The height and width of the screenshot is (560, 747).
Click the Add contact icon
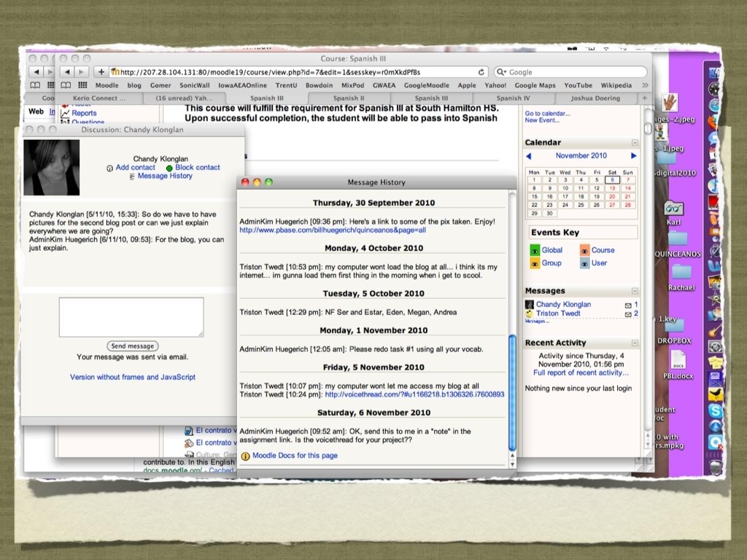pyautogui.click(x=109, y=168)
